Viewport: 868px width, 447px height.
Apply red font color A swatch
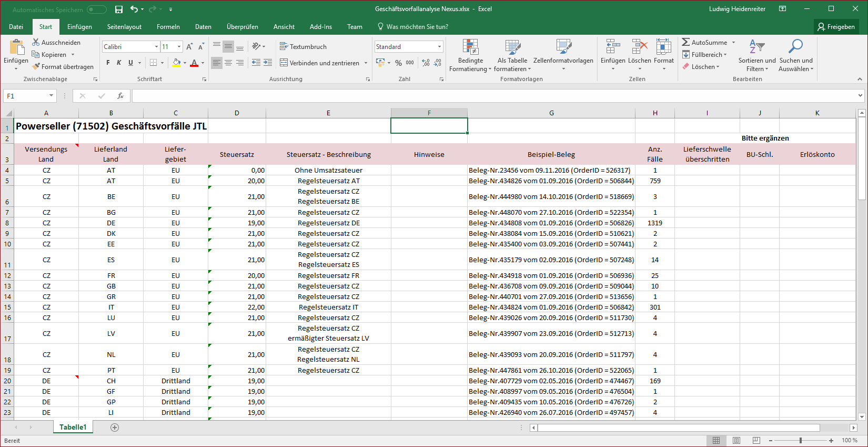tap(194, 63)
